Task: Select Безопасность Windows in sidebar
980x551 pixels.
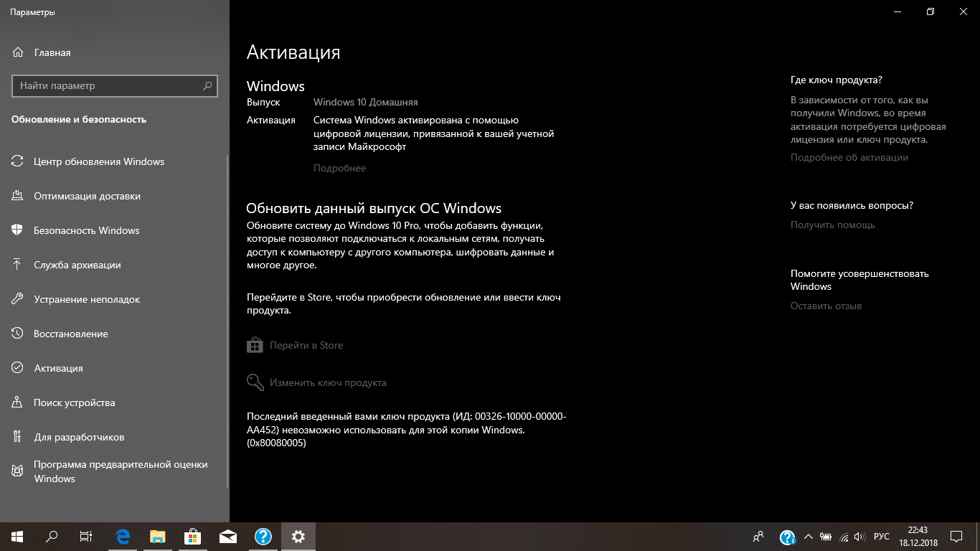Action: [86, 230]
